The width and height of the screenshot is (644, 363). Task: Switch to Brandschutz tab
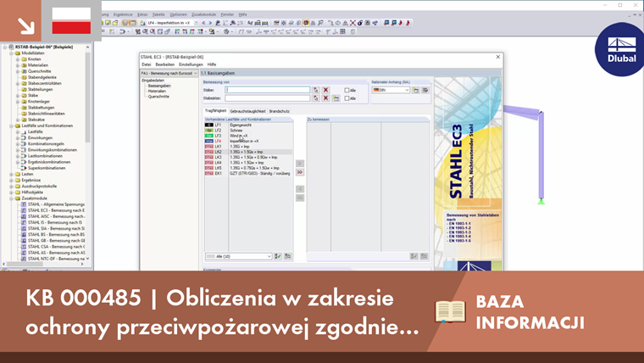[x=280, y=111]
